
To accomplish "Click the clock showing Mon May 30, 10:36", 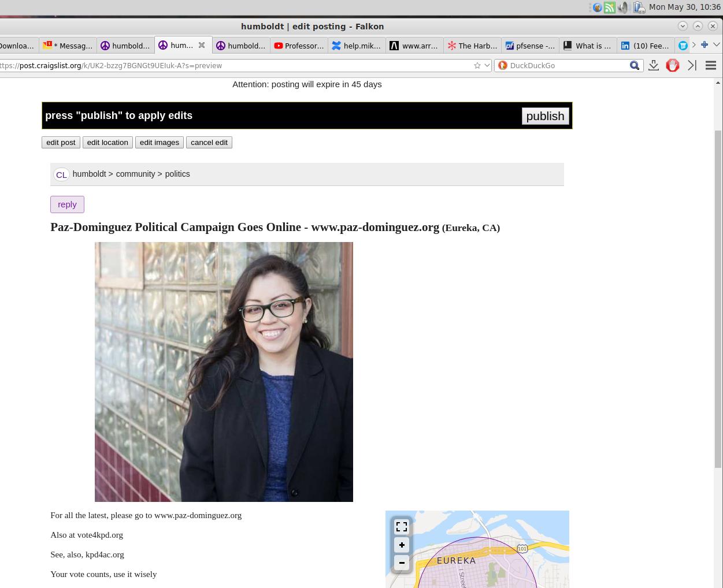I will [685, 7].
